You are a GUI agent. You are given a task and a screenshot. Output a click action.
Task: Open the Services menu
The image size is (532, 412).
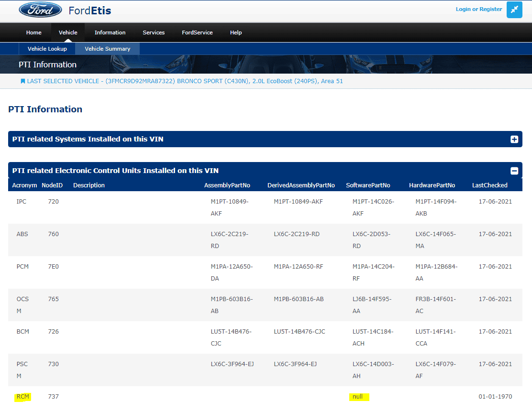[154, 33]
